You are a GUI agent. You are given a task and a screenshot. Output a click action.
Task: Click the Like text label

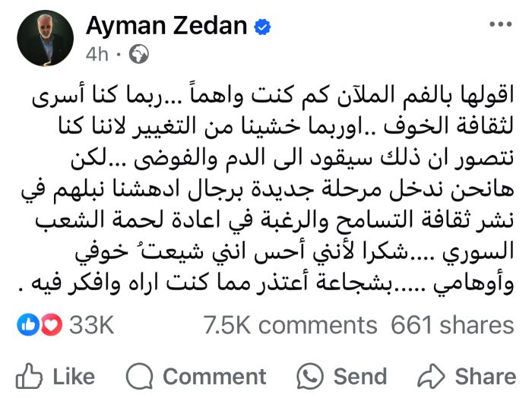point(74,377)
